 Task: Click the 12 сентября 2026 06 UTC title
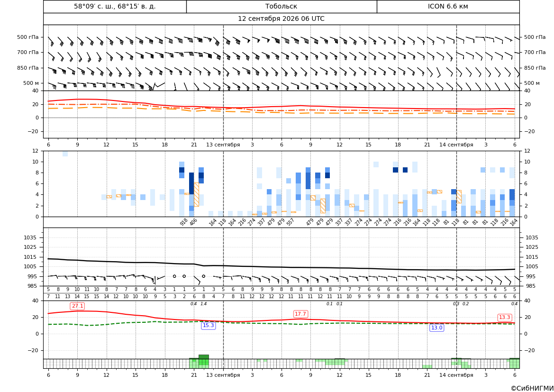[x=281, y=19]
